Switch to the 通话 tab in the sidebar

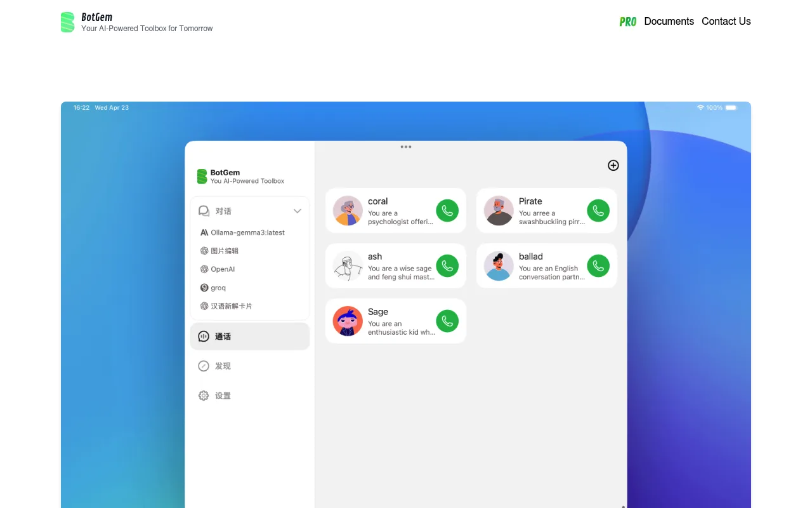point(250,337)
